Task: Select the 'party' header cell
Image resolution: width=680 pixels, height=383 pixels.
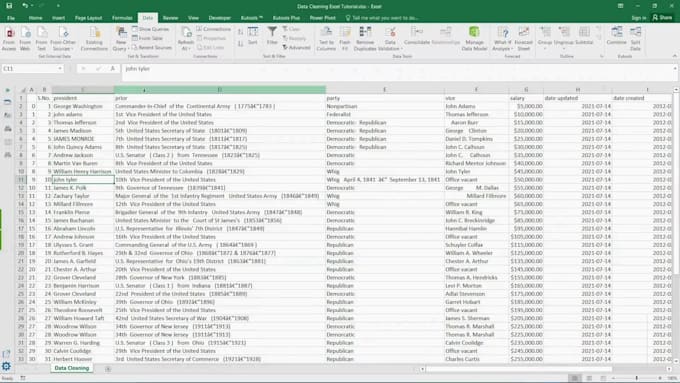Action: [385, 98]
